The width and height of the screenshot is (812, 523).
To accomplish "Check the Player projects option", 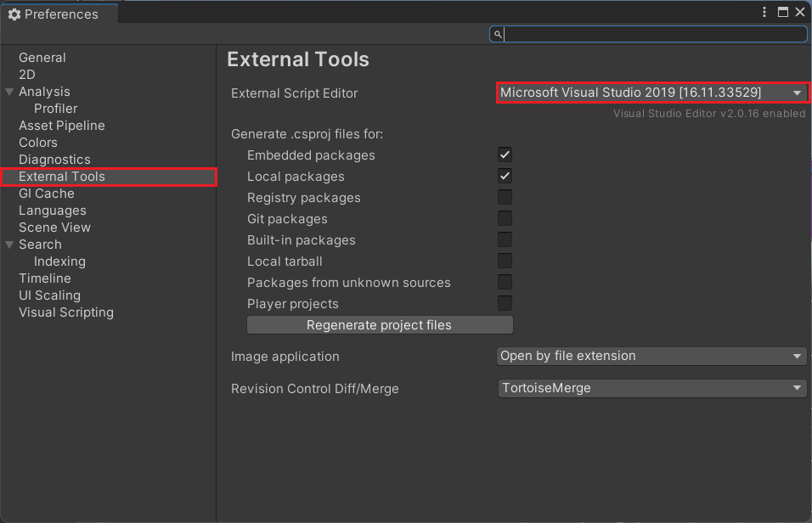I will pyautogui.click(x=505, y=303).
